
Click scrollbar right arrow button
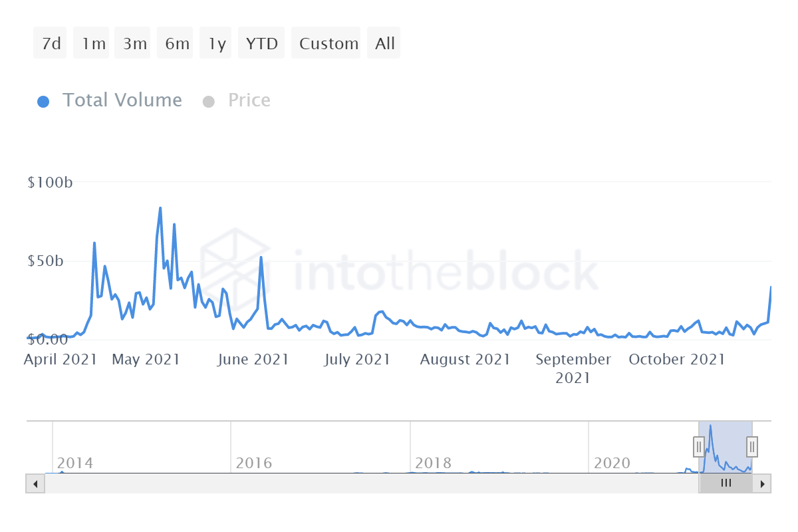click(762, 483)
